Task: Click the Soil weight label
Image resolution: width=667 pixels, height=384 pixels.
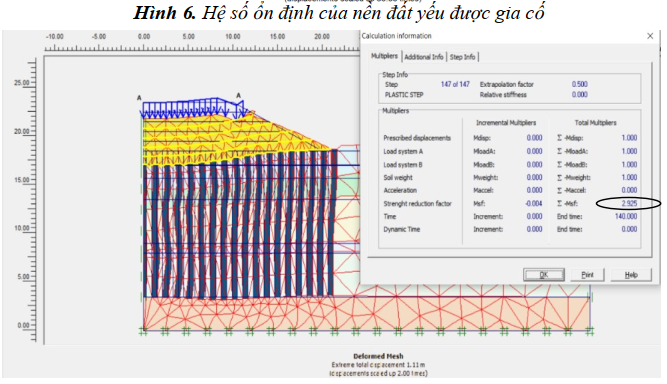Action: (398, 177)
